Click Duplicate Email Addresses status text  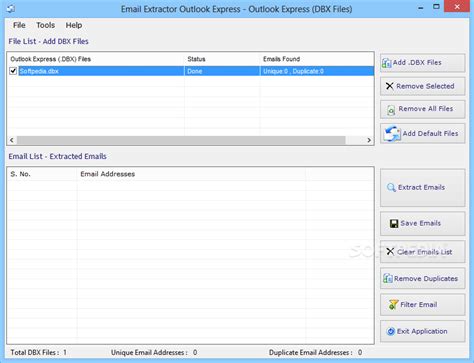pos(315,352)
